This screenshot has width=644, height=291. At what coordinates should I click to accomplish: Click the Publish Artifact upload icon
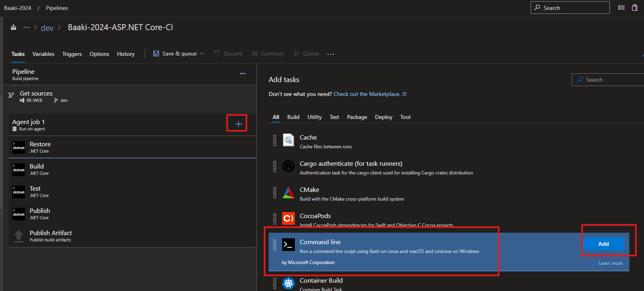[x=19, y=236]
